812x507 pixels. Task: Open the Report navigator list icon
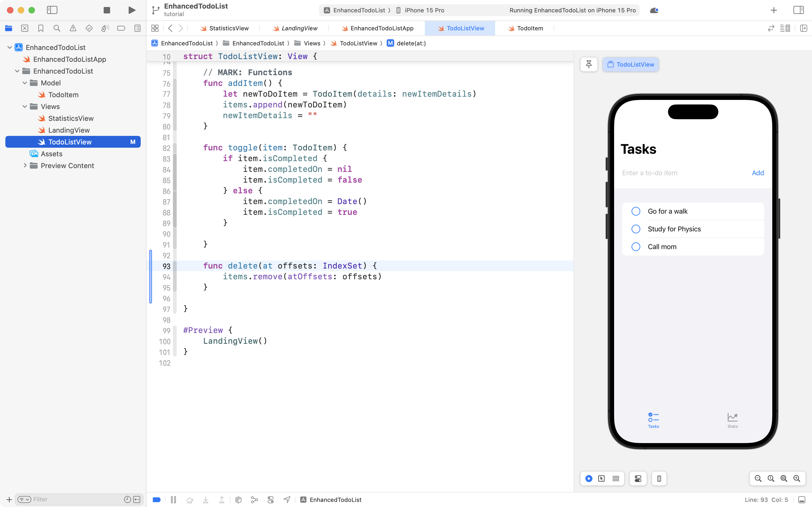tap(137, 28)
